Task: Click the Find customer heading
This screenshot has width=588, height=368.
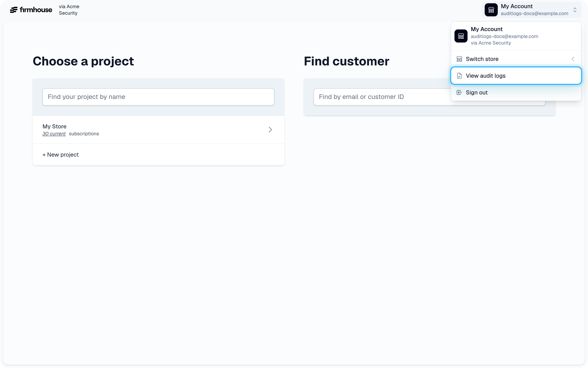Action: pyautogui.click(x=346, y=61)
